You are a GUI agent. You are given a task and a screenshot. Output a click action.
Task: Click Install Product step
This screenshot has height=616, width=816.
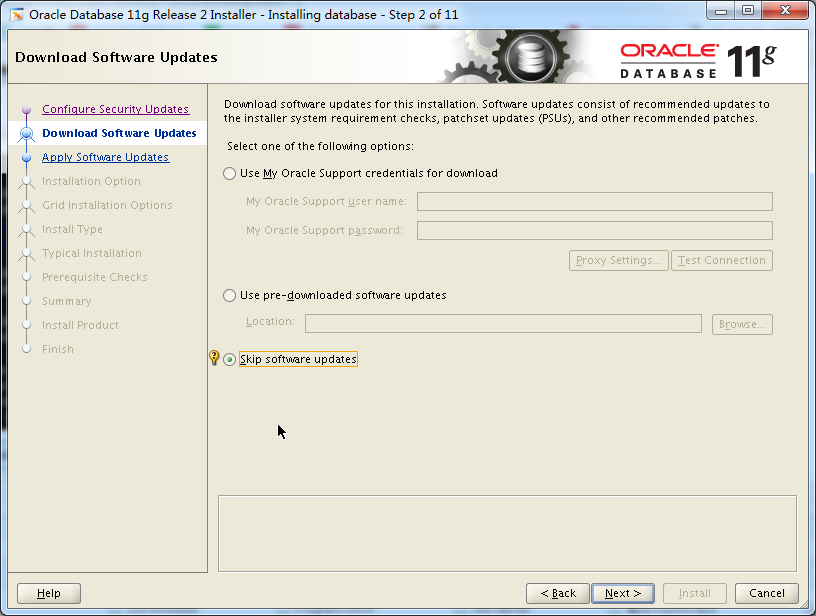point(80,325)
